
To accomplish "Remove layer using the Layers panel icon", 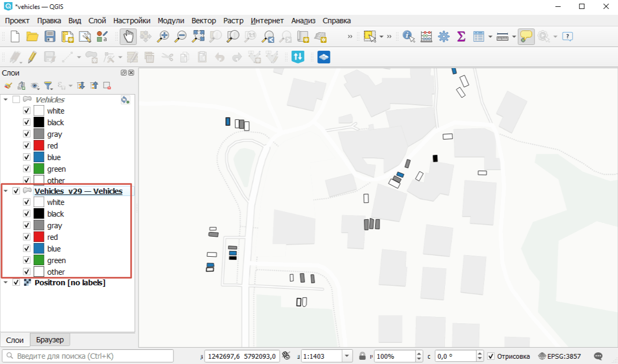I will (107, 86).
